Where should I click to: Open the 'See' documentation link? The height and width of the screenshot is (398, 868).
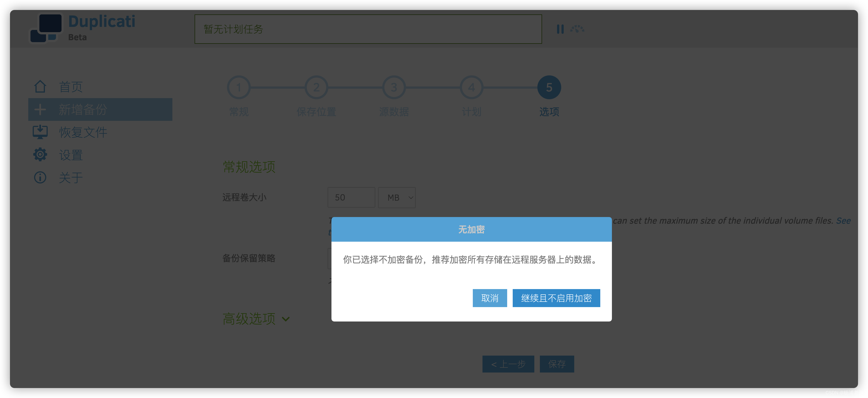click(843, 221)
